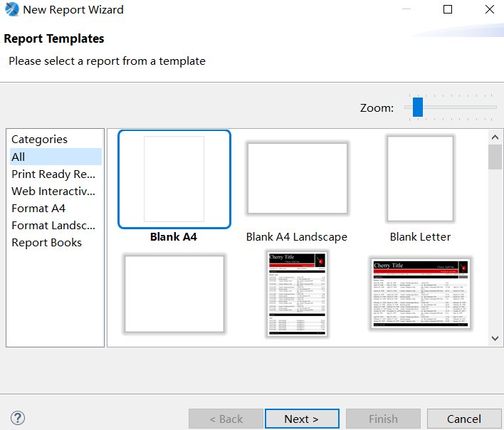
Task: Pick the portrait Cherry Title template
Action: click(x=298, y=294)
